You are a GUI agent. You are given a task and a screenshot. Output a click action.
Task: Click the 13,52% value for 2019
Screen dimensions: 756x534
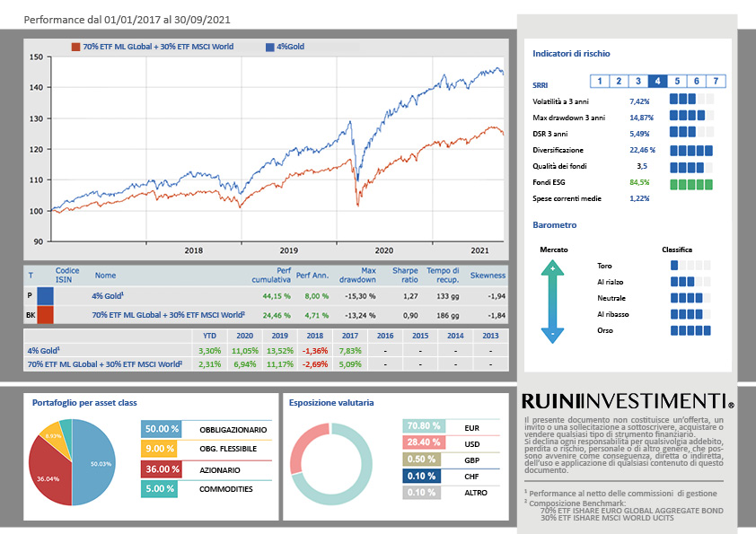[x=279, y=351]
